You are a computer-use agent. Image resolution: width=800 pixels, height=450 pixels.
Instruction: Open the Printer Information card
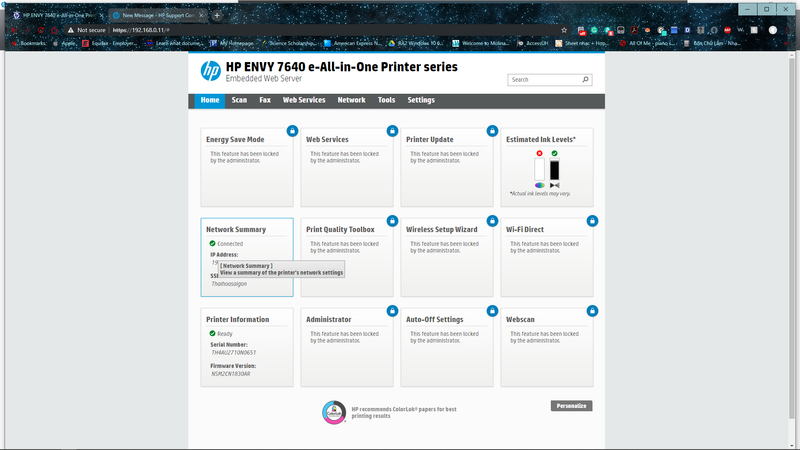pyautogui.click(x=247, y=347)
